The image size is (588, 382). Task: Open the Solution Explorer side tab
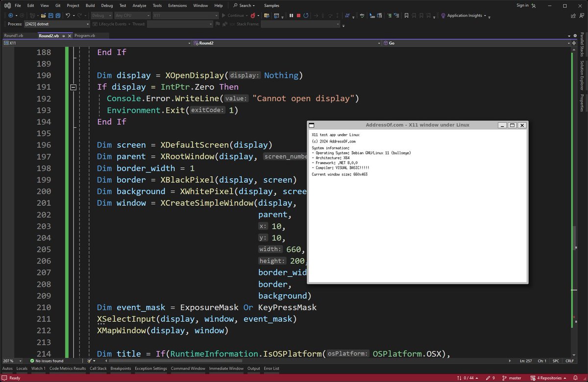coord(582,76)
